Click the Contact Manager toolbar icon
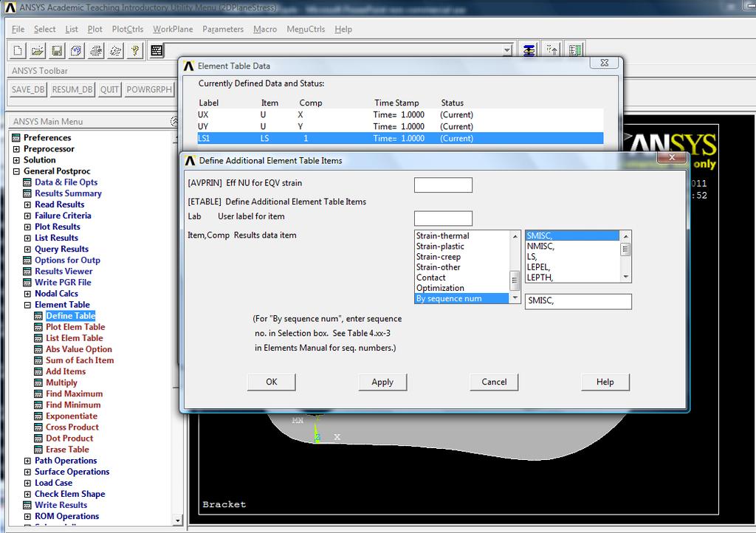756x533 pixels. click(574, 49)
